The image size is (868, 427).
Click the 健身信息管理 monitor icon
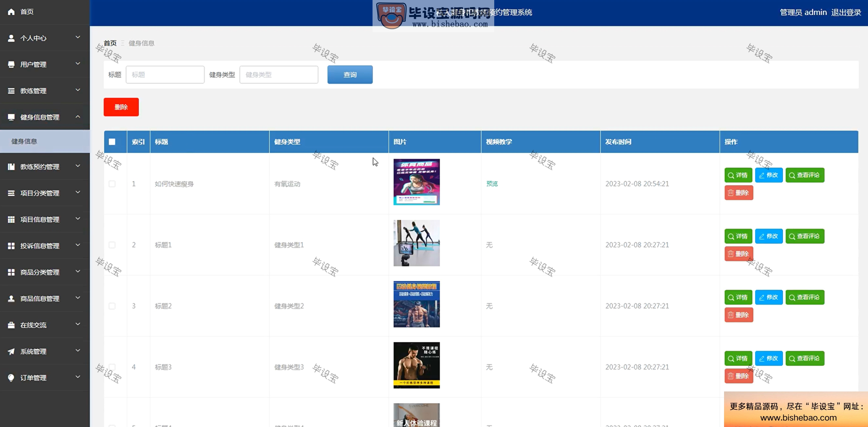click(11, 117)
